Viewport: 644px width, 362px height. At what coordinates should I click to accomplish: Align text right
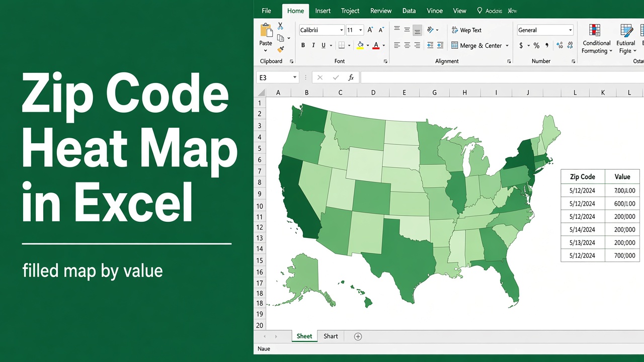(x=417, y=45)
